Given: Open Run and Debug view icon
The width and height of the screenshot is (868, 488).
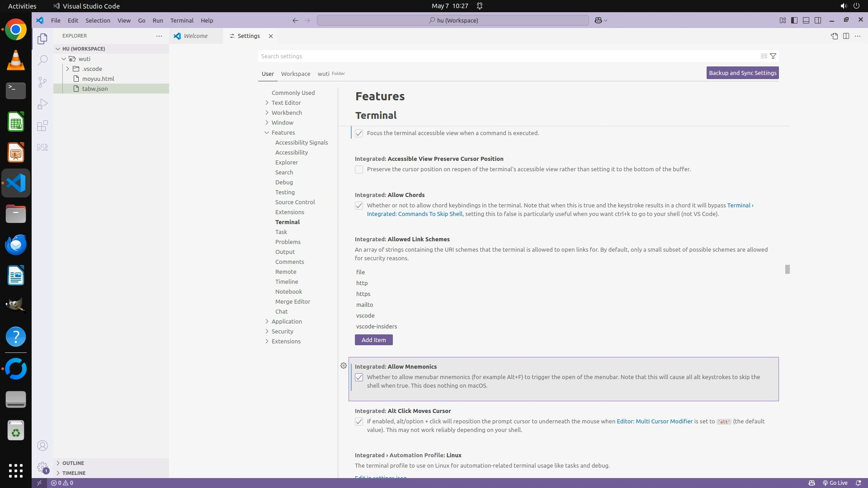Looking at the screenshot, I should [x=42, y=104].
